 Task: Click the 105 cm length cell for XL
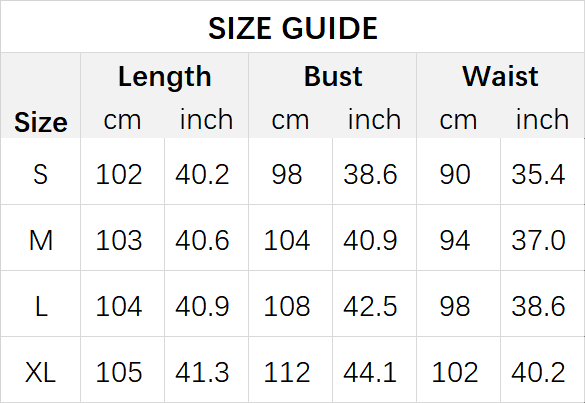119,372
